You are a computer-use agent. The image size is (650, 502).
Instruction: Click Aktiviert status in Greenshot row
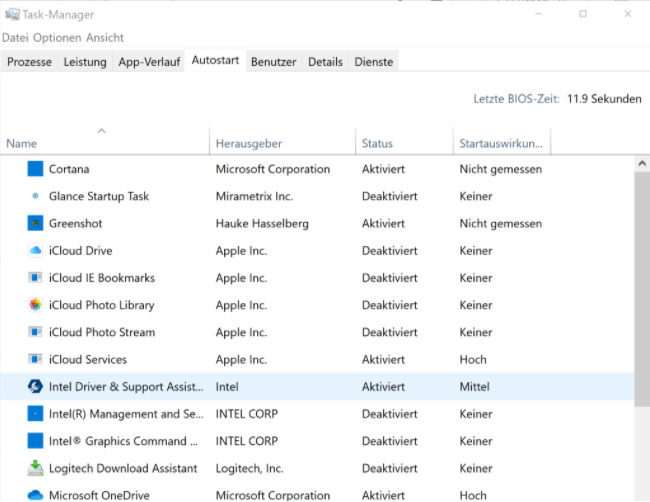pos(383,223)
